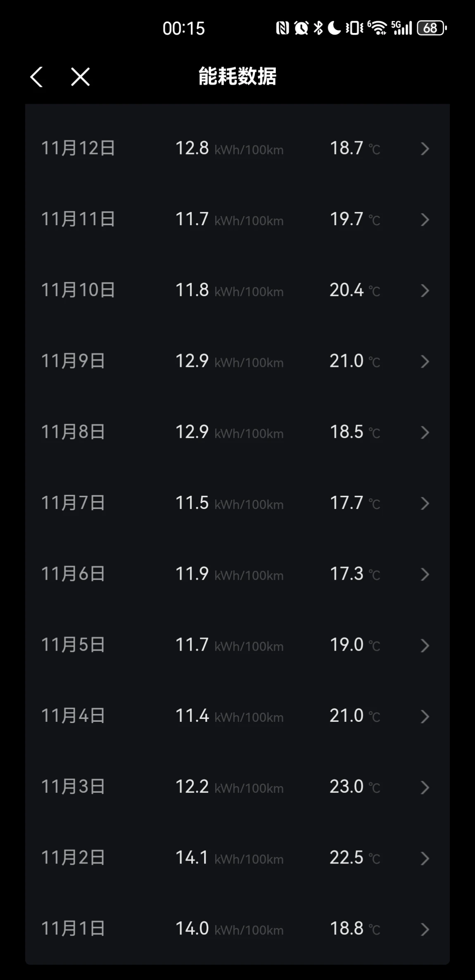Select the 11月8日 row

[x=237, y=432]
